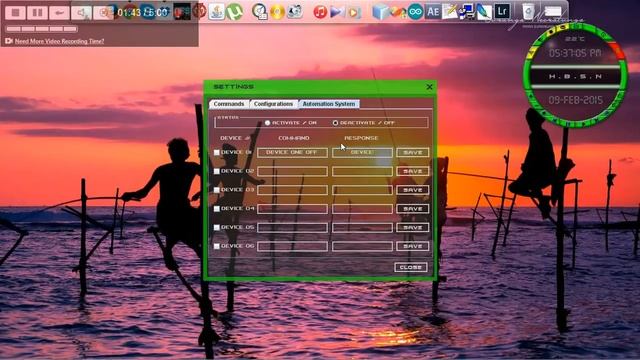This screenshot has height=360, width=640.
Task: Open the clock with window dock icon
Action: click(259, 12)
